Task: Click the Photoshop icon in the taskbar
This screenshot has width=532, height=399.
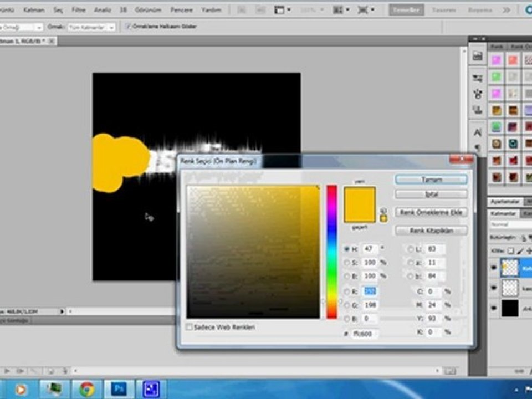Action: pos(119,389)
